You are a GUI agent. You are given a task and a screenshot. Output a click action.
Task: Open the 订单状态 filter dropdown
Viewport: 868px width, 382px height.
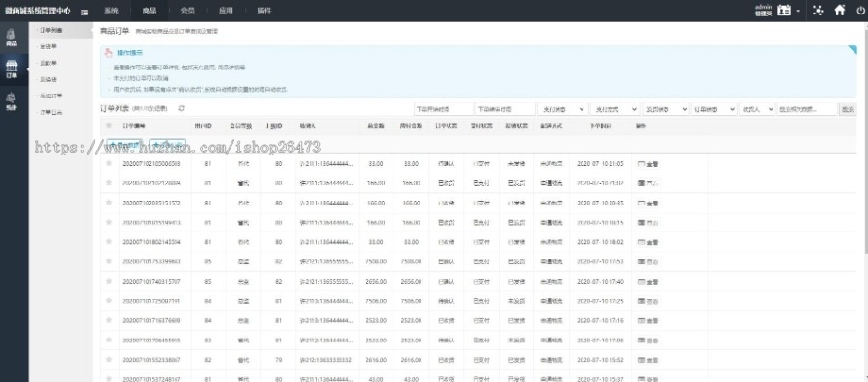coord(714,109)
